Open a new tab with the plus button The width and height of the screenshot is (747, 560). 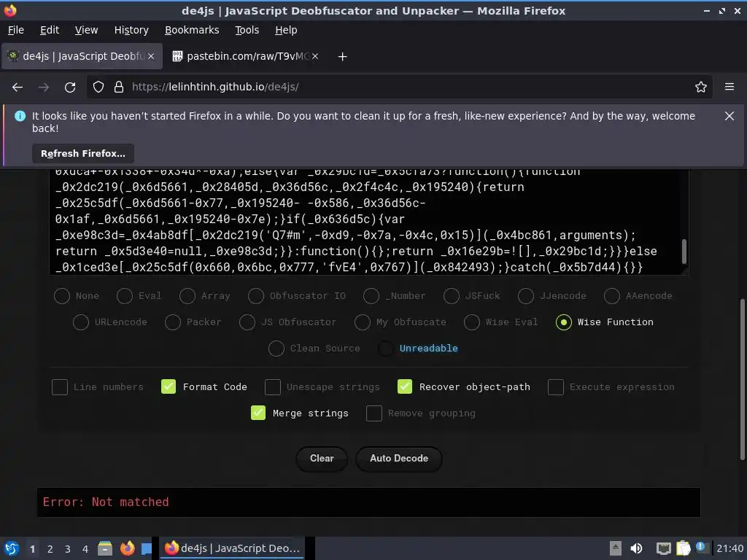pyautogui.click(x=342, y=57)
